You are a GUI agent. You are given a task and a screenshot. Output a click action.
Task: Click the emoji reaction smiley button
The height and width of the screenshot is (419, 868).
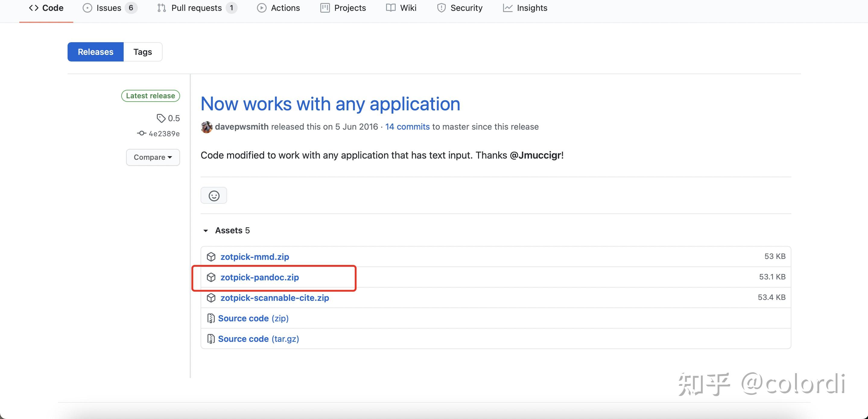pyautogui.click(x=214, y=196)
